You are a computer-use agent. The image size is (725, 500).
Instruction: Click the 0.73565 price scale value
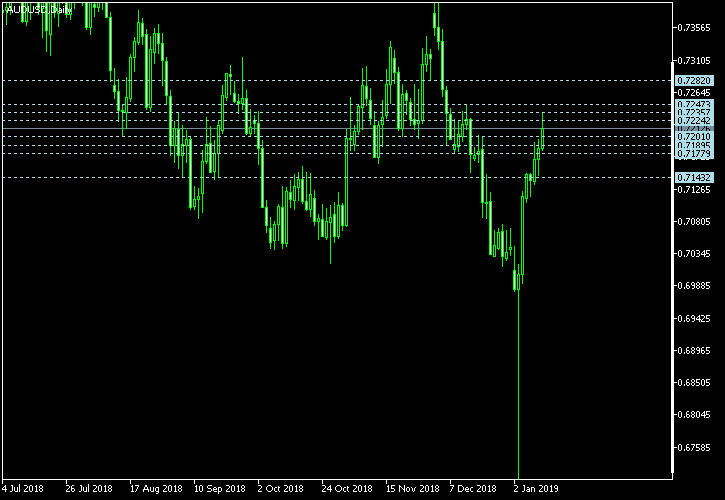click(x=694, y=28)
